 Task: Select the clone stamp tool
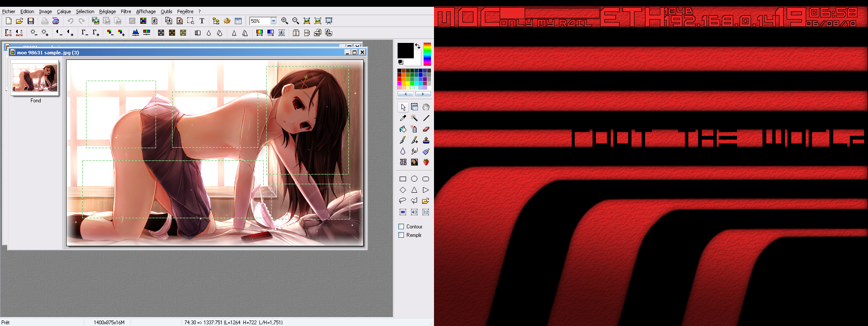click(x=426, y=140)
